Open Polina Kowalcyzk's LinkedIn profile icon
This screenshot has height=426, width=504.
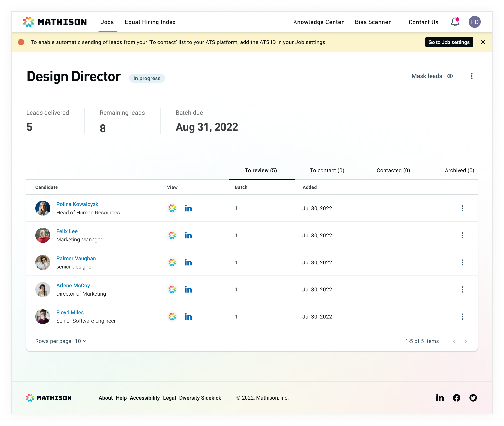coord(188,208)
